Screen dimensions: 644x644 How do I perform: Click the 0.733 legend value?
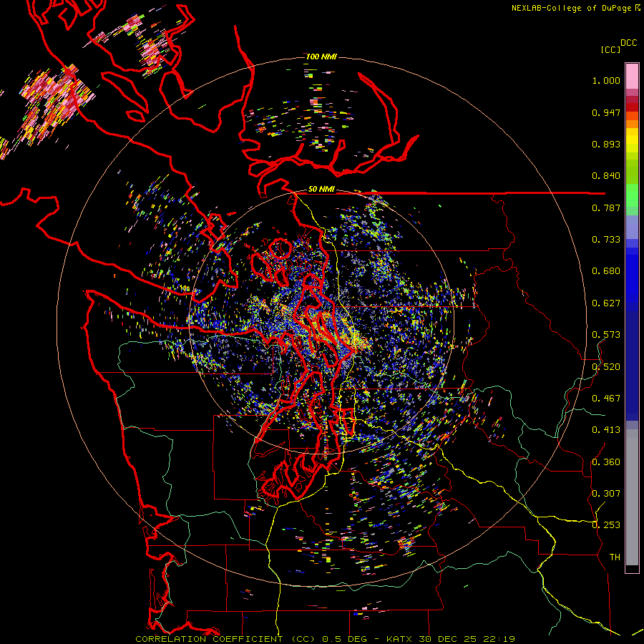click(606, 240)
